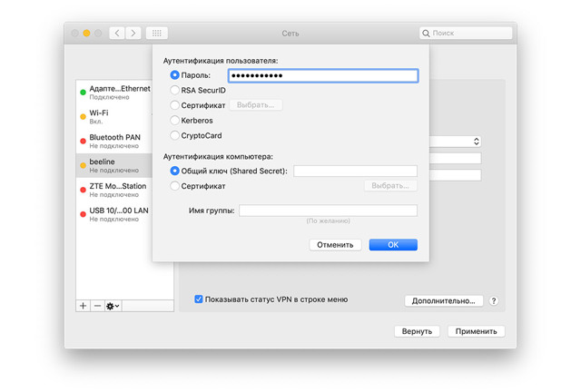Select Bluetooth PAN service
581x392 pixels.
(x=114, y=142)
